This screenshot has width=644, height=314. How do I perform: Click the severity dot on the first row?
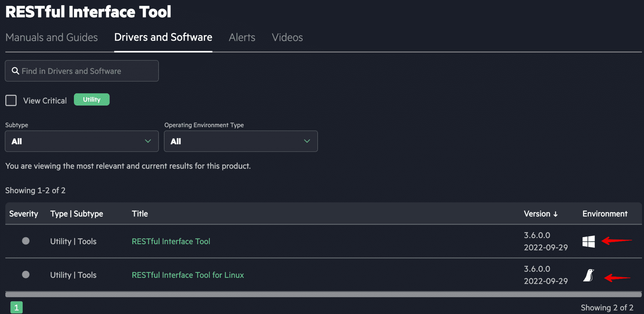tap(26, 241)
